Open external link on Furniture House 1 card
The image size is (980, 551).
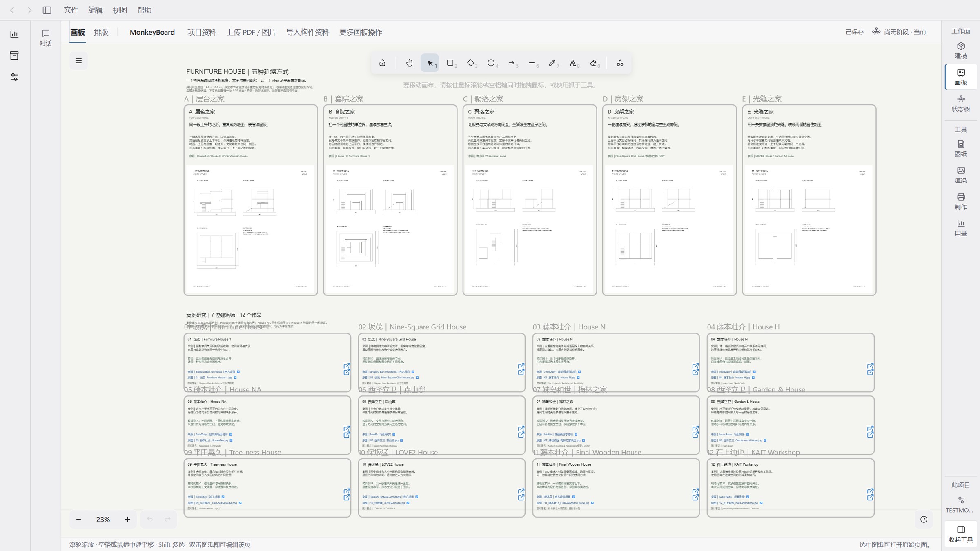click(x=347, y=369)
